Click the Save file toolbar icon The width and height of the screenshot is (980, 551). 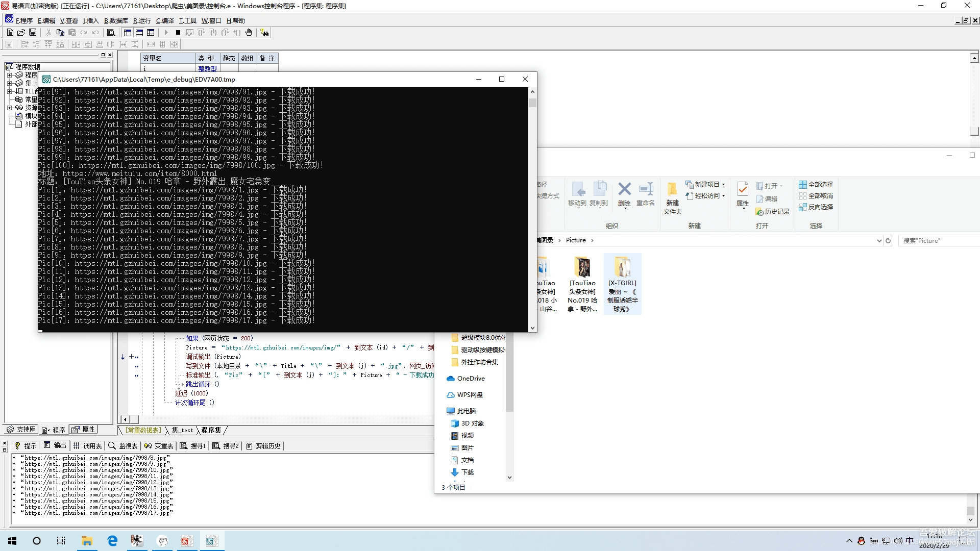33,33
